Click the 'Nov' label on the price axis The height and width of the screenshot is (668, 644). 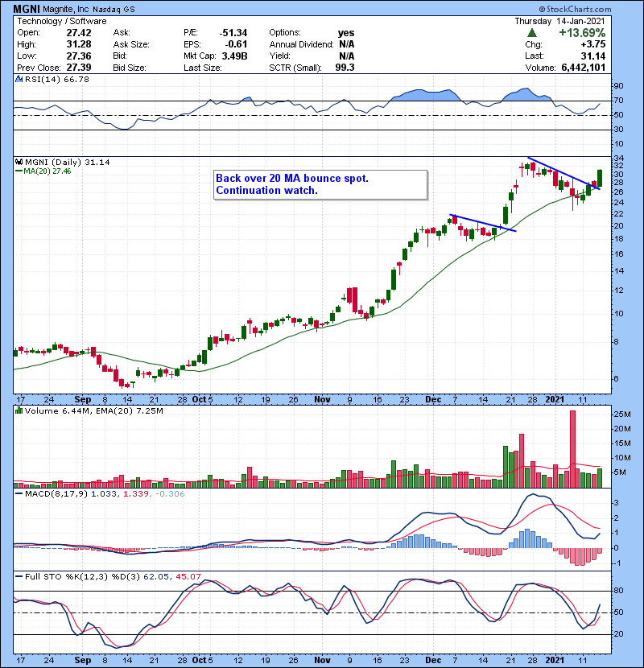click(x=322, y=400)
